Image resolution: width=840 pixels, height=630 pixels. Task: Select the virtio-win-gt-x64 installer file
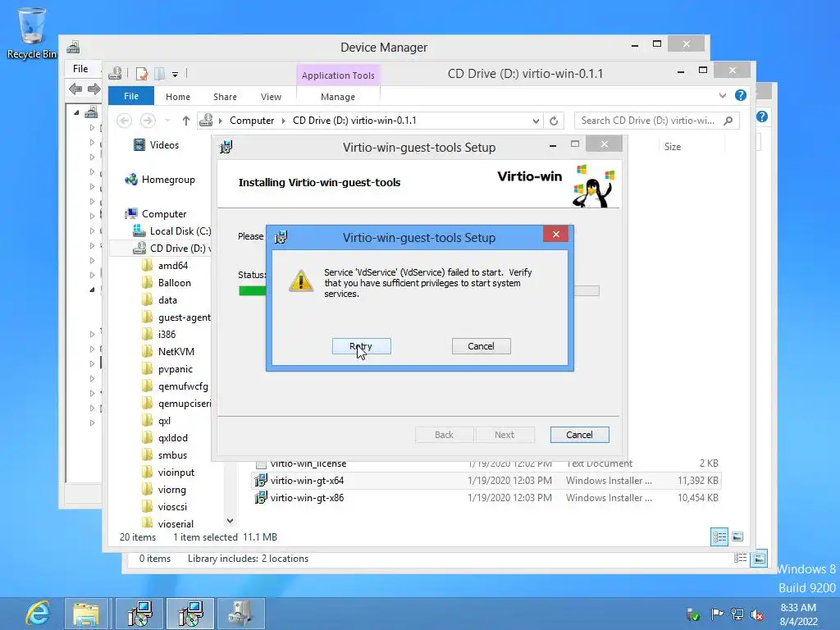(x=486, y=481)
